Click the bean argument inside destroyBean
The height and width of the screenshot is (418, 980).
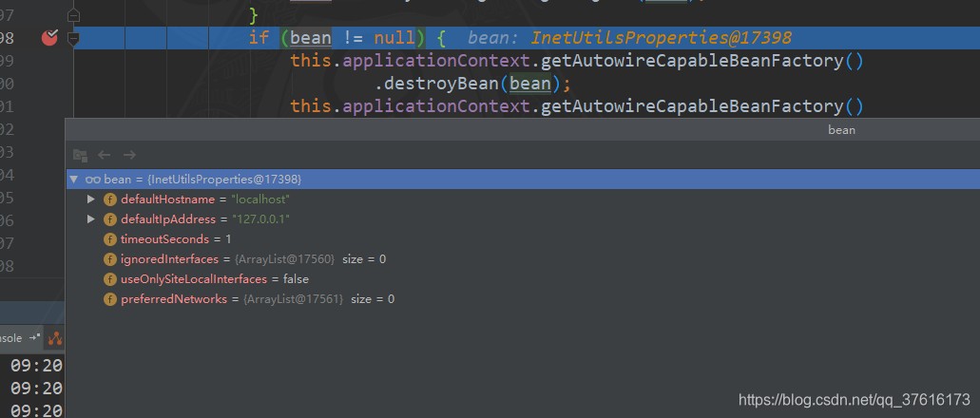530,84
